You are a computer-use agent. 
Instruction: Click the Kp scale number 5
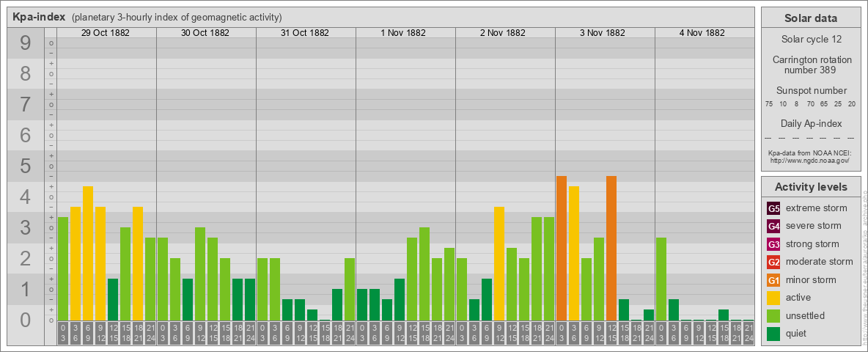pyautogui.click(x=25, y=166)
